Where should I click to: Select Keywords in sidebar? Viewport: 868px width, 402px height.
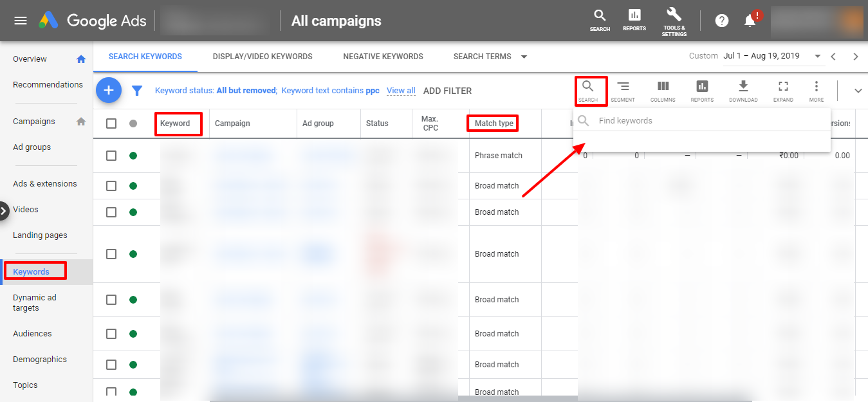pos(31,272)
